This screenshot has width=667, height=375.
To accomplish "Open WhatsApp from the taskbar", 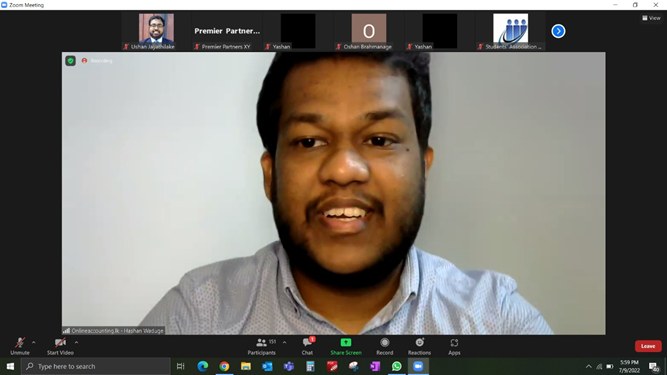I will pos(396,366).
